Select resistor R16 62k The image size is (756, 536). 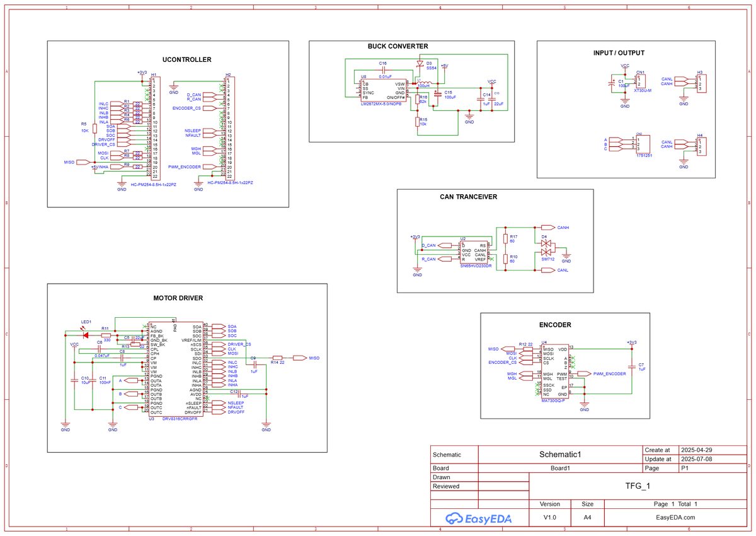416,100
